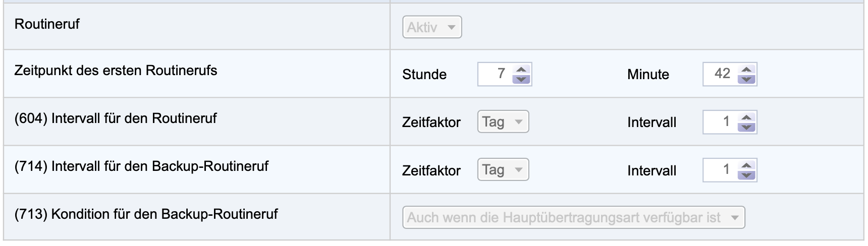This screenshot has height=246, width=868.
Task: Decrease the Minute value with down arrow
Action: pos(746,79)
